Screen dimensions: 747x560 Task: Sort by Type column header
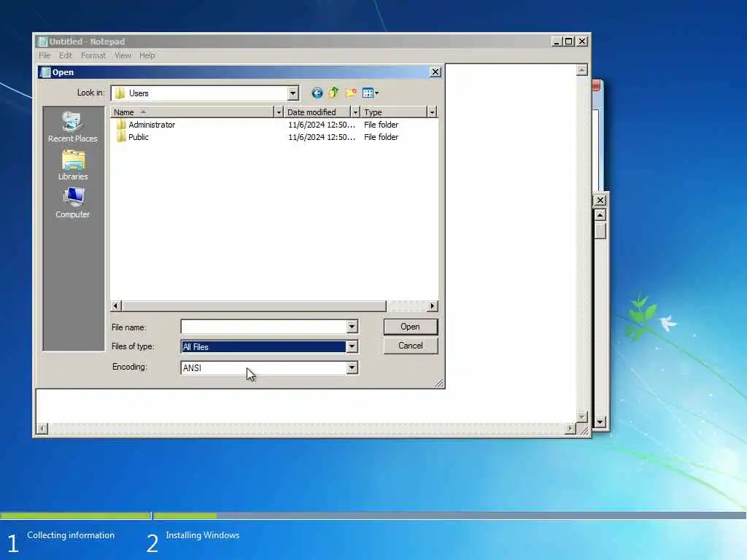pos(394,112)
